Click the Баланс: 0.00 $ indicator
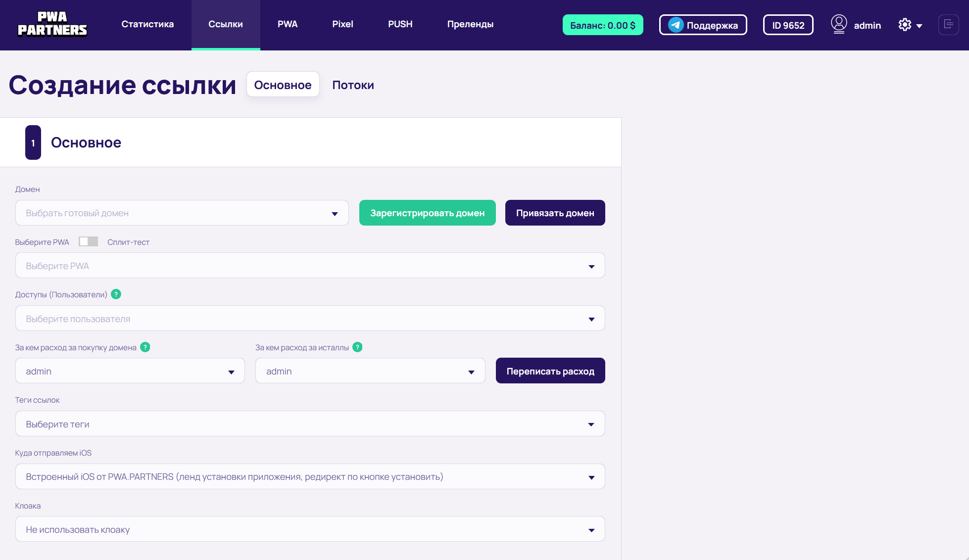Viewport: 969px width, 560px height. tap(602, 25)
